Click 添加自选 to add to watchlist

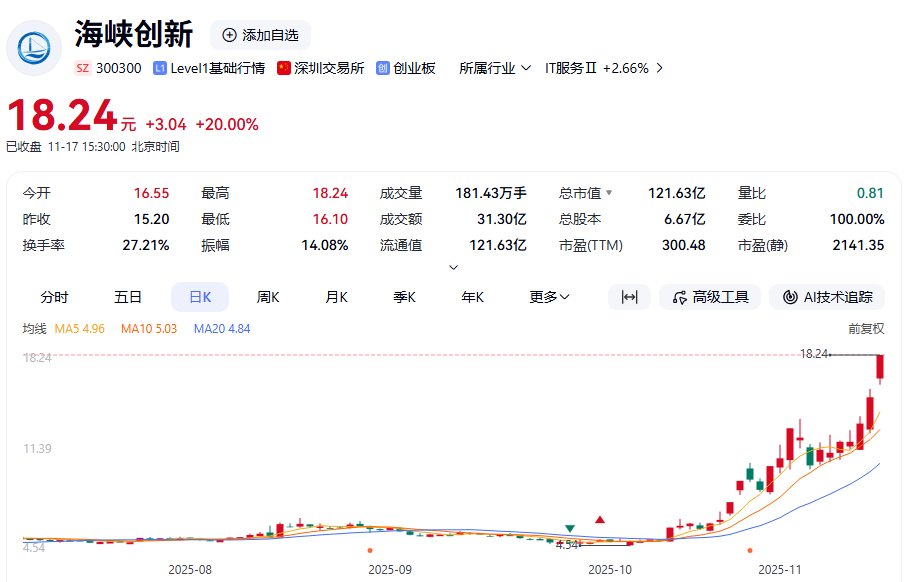[x=260, y=35]
